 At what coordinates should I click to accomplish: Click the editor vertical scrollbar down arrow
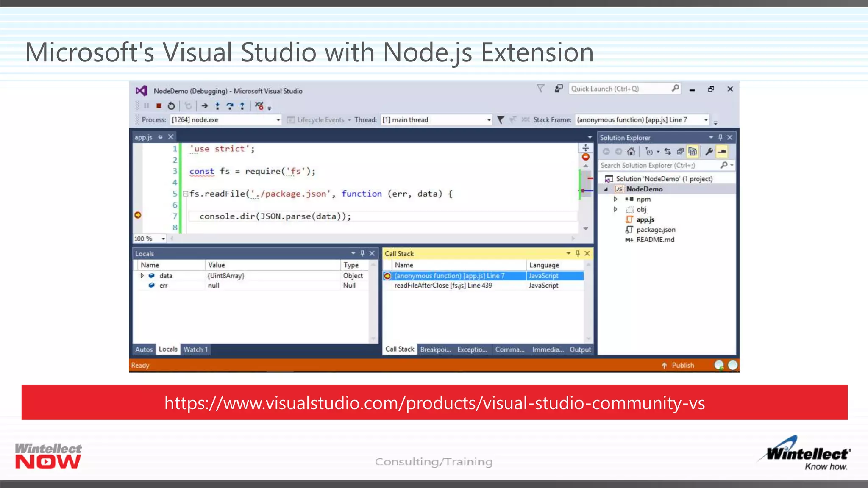[x=586, y=229]
